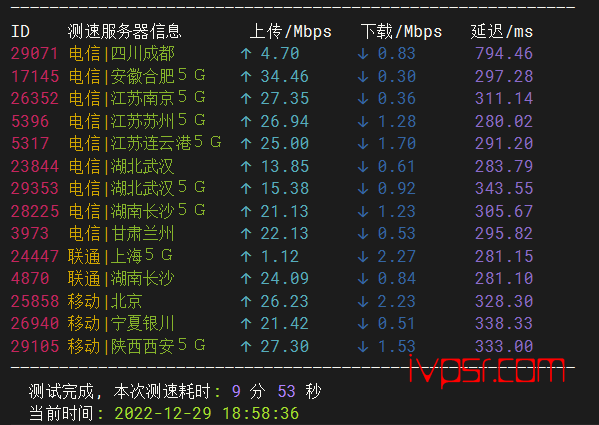599x425 pixels.
Task: Click the 上传/Mbps column header
Action: [291, 31]
